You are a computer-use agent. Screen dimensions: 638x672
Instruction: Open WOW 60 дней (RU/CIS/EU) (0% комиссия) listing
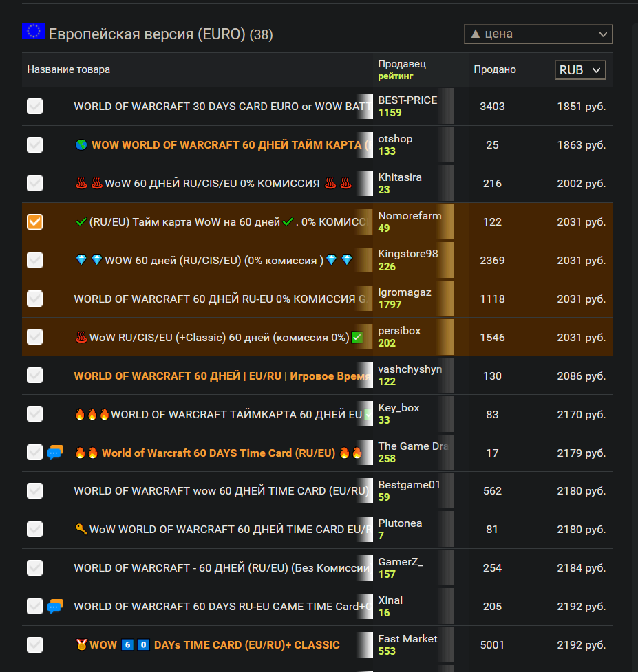[214, 261]
